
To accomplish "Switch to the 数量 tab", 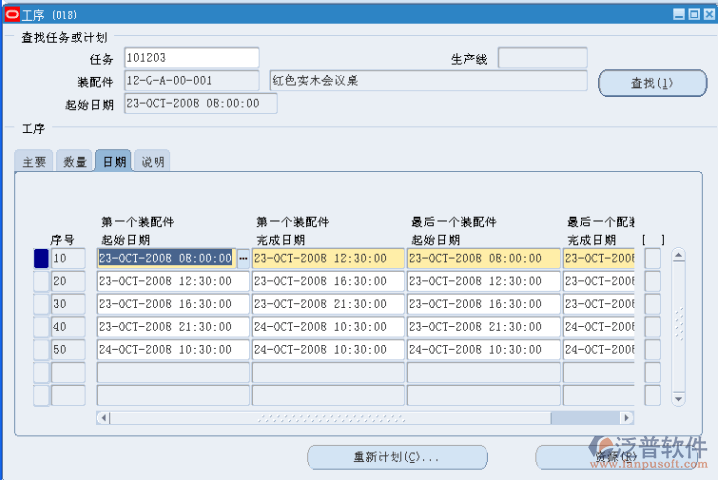I will coord(75,162).
